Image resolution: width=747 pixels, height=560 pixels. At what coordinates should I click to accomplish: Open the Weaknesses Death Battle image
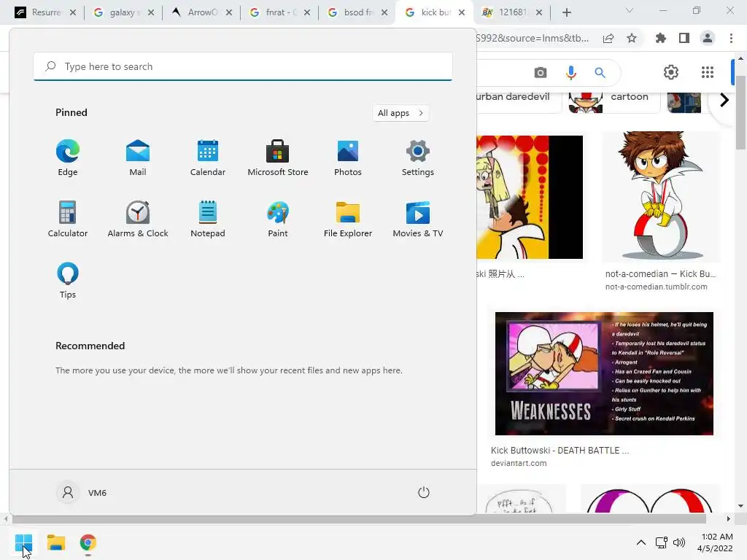(604, 373)
